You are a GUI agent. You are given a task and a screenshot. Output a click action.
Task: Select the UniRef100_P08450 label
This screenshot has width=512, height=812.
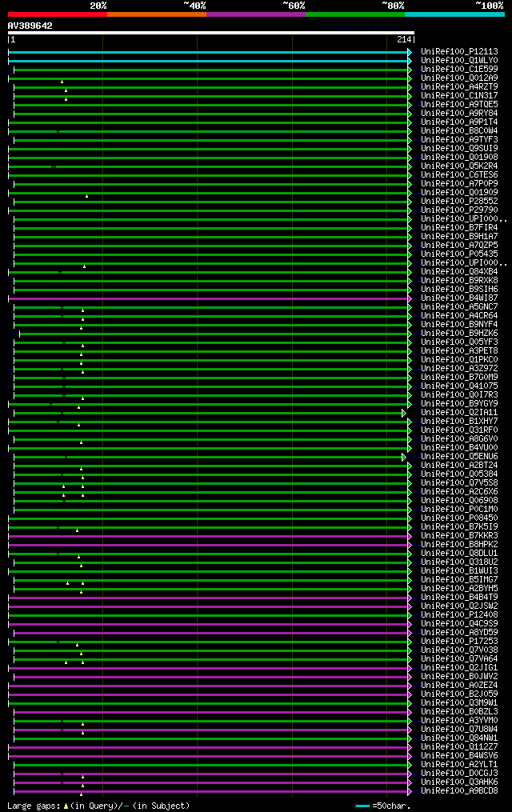coord(459,518)
